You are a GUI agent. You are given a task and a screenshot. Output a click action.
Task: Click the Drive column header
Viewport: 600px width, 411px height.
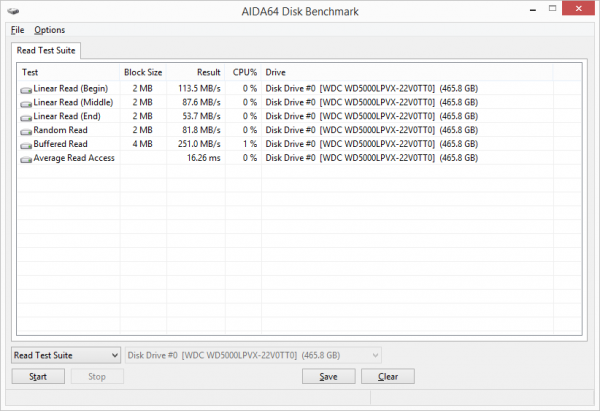407,72
